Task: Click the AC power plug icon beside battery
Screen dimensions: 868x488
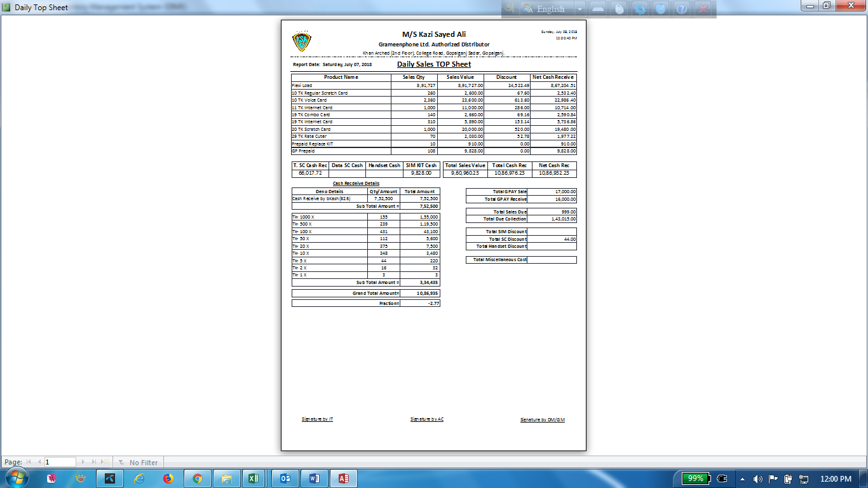Action: [x=721, y=478]
